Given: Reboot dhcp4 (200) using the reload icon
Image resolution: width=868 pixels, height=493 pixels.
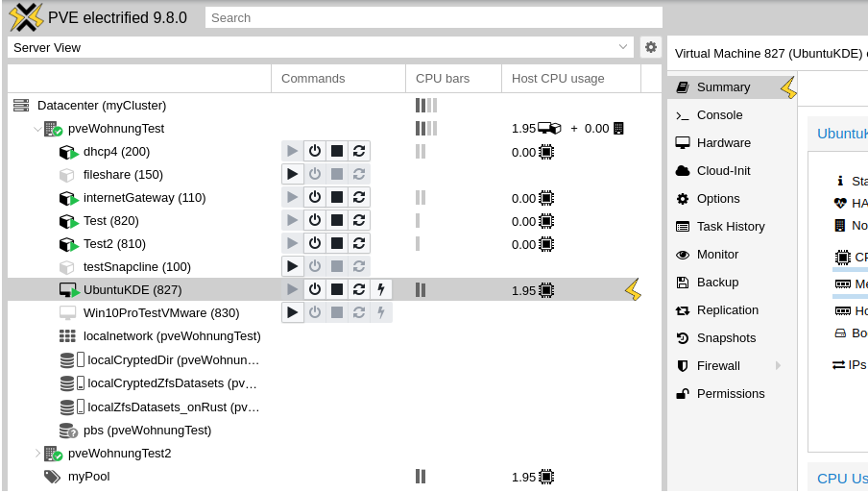Looking at the screenshot, I should pos(359,151).
